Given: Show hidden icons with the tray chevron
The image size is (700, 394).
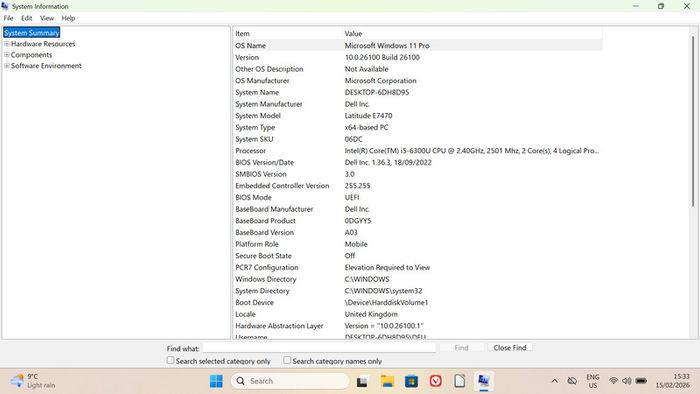Looking at the screenshot, I should pos(554,381).
